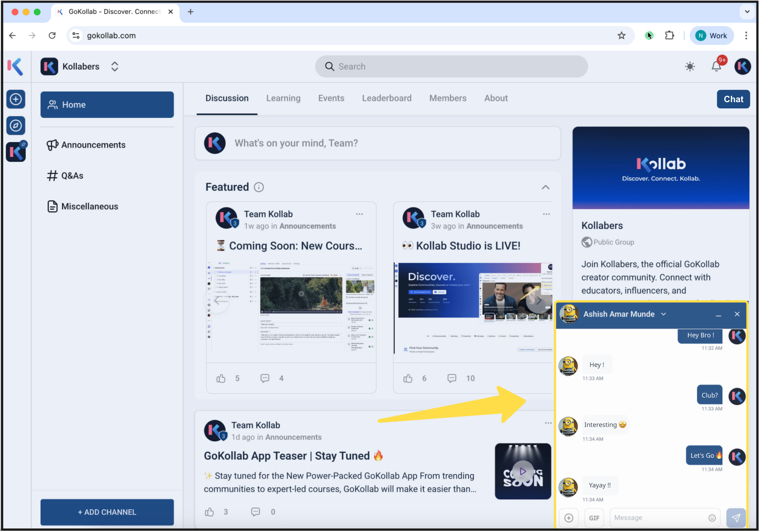Open the pinned Kollabers community icon
Viewport: 759px width, 532px height.
[x=16, y=152]
